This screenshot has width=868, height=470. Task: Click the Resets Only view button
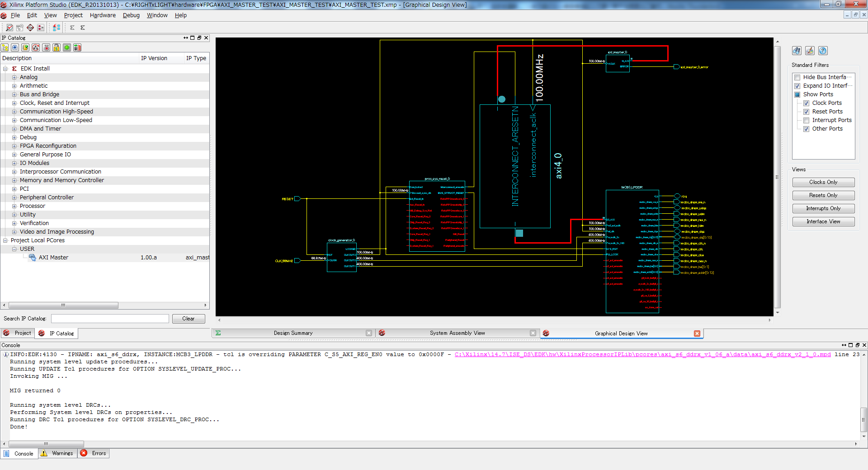point(823,195)
